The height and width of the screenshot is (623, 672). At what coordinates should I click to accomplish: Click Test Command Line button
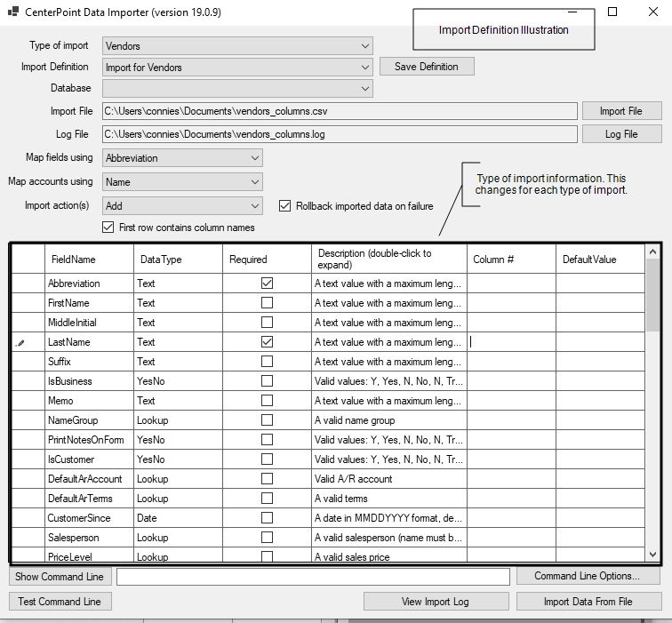tap(60, 602)
